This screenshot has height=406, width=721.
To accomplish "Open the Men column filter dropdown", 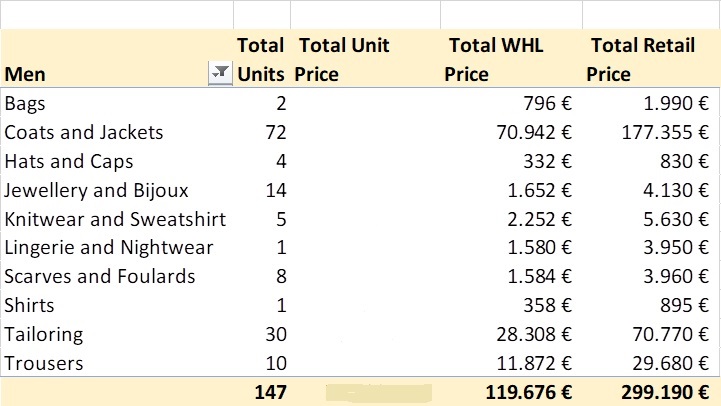I will pyautogui.click(x=220, y=73).
